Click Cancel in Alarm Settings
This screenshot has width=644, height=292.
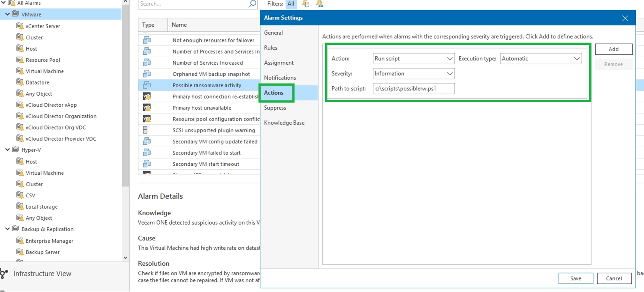(x=614, y=278)
